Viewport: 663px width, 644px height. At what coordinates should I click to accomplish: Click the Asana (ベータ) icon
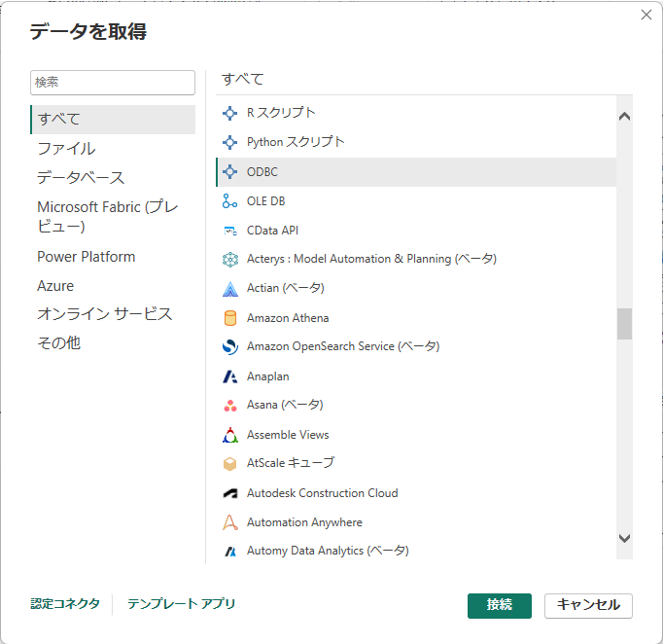pos(230,406)
